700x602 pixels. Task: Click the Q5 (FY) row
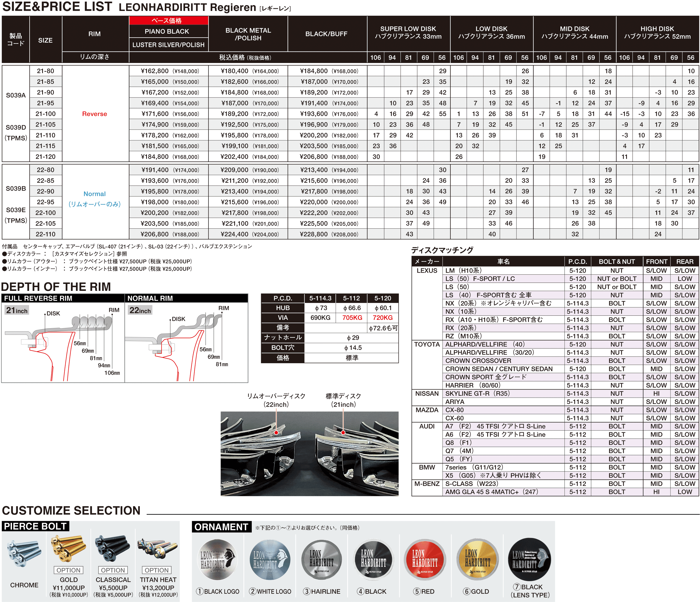[571, 459]
